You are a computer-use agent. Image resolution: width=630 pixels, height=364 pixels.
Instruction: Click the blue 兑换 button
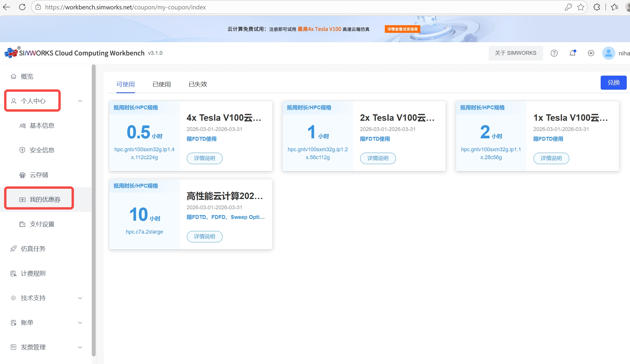coord(613,83)
